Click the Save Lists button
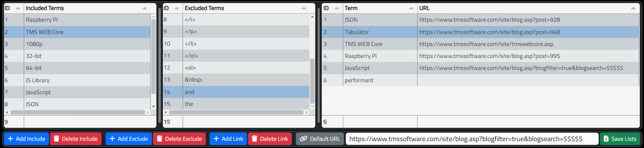Image resolution: width=644 pixels, height=148 pixels. tap(620, 139)
